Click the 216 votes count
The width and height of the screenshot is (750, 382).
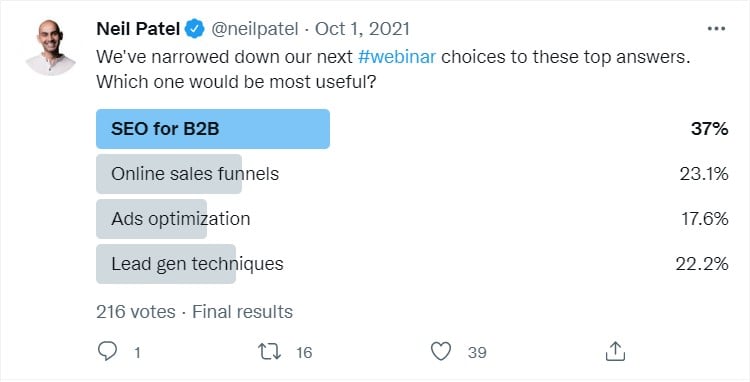click(136, 312)
